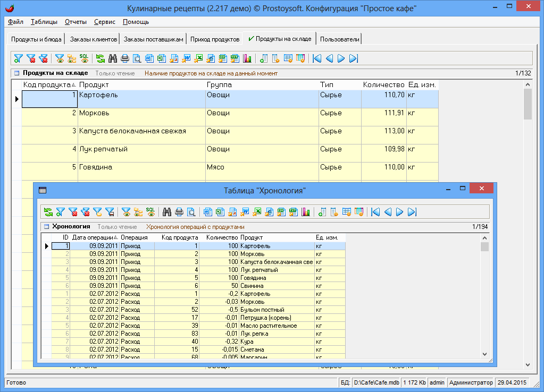The height and width of the screenshot is (392, 544).
Task: Open the Сервис menu
Action: coord(105,22)
